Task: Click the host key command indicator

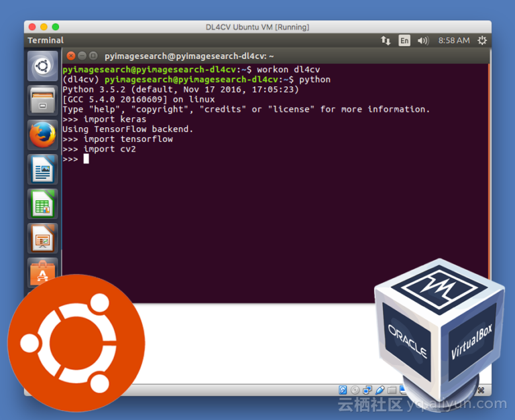Action: [481, 390]
